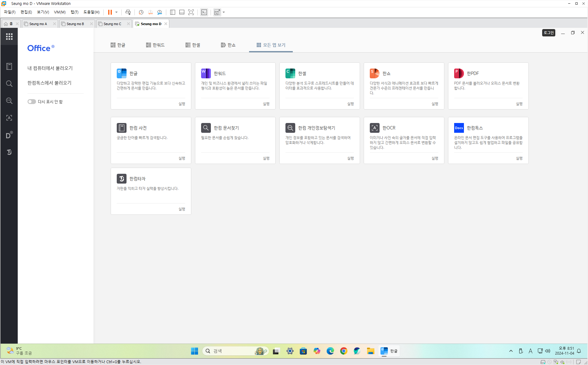
Task: Show hidden system tray icons chevron
Action: coord(511,351)
